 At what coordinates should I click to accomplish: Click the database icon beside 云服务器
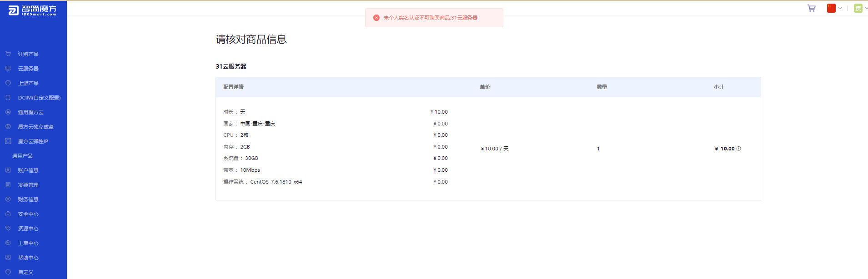8,68
